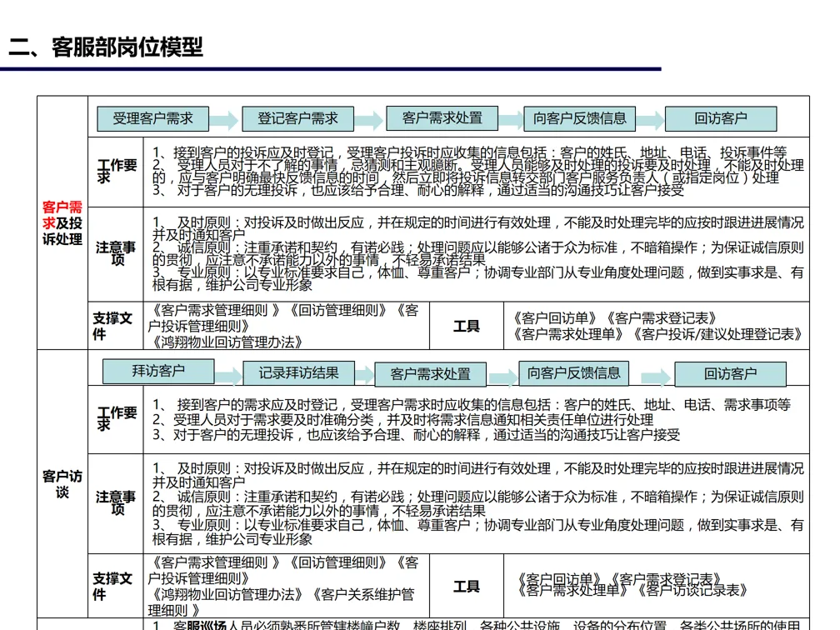840x630 pixels.
Task: Click 工作要求 label in the 客户访谈 section
Action: [x=117, y=418]
